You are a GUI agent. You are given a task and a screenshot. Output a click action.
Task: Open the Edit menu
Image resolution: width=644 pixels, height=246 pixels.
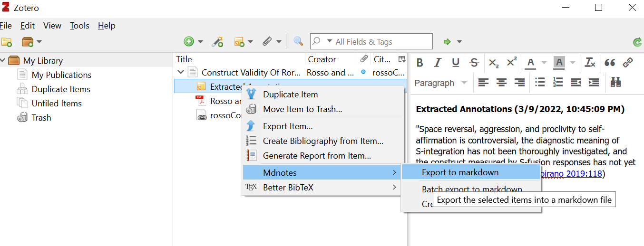(x=28, y=26)
